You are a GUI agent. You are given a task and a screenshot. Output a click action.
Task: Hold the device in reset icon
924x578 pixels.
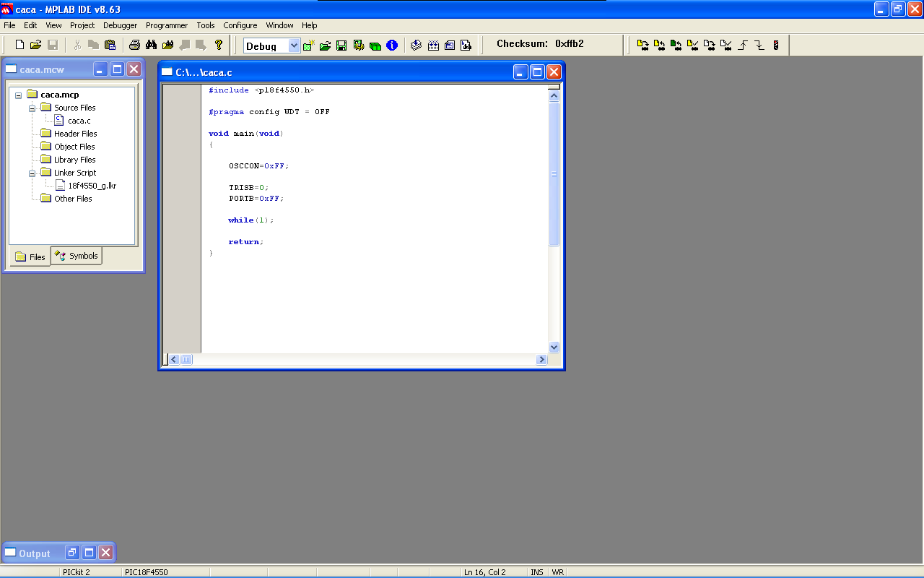tap(759, 45)
